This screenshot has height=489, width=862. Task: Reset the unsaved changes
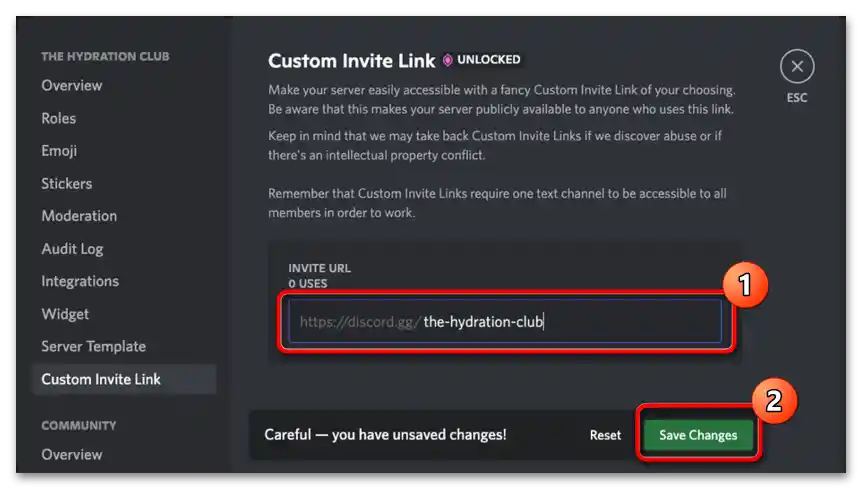coord(605,435)
